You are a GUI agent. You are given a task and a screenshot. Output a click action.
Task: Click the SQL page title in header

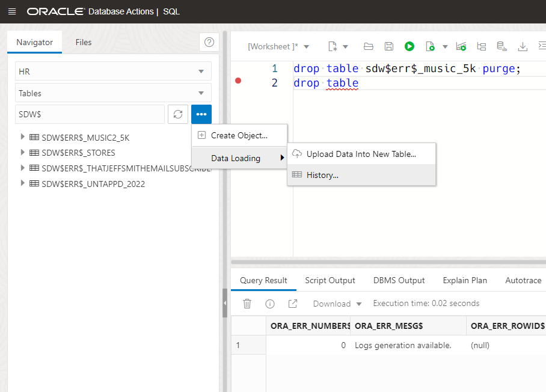pyautogui.click(x=171, y=11)
